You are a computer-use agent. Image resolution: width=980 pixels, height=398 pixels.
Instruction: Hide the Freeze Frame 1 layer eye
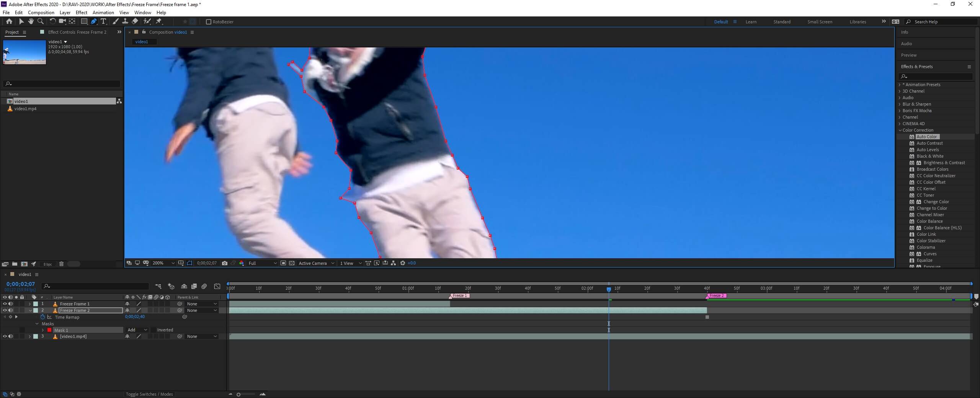[x=5, y=304]
